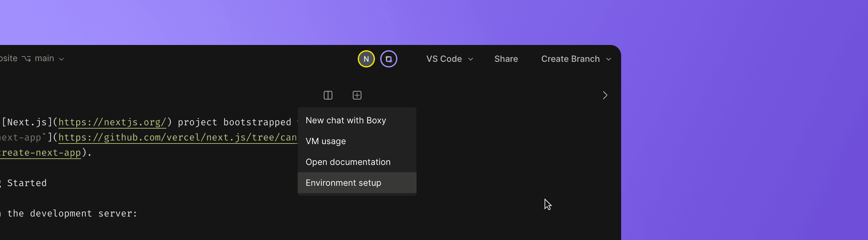This screenshot has width=868, height=240.
Task: Choose VM usage from the menu
Action: (x=325, y=141)
